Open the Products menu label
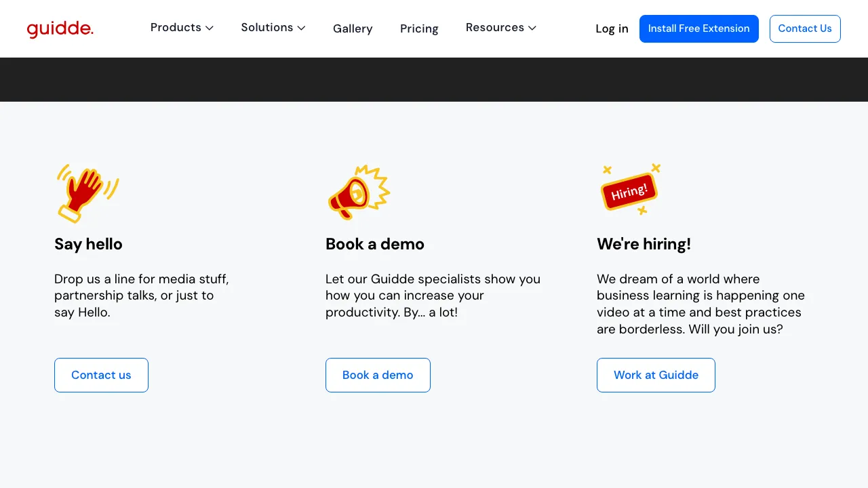 [x=176, y=28]
